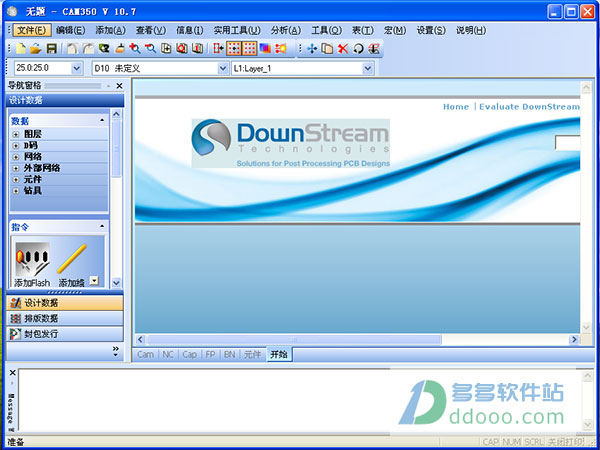Close the 导航窗格 navigation pane
Image resolution: width=600 pixels, height=450 pixels.
pyautogui.click(x=119, y=86)
